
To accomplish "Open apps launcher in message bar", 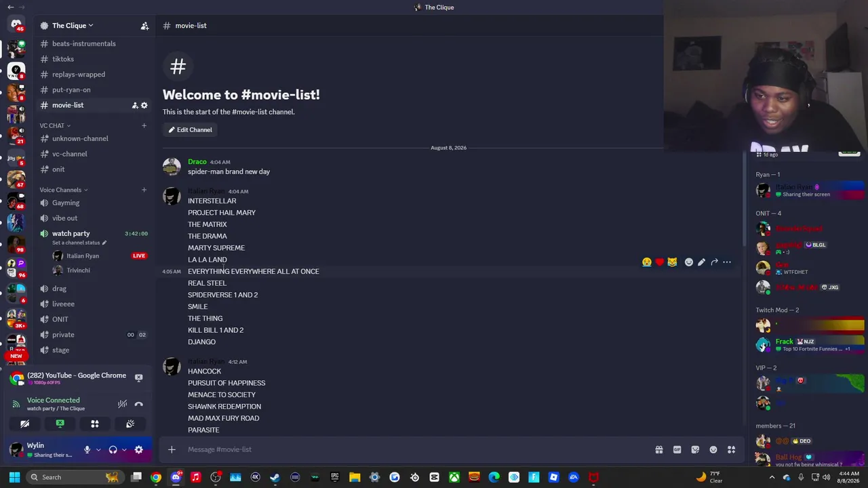I will pyautogui.click(x=731, y=449).
